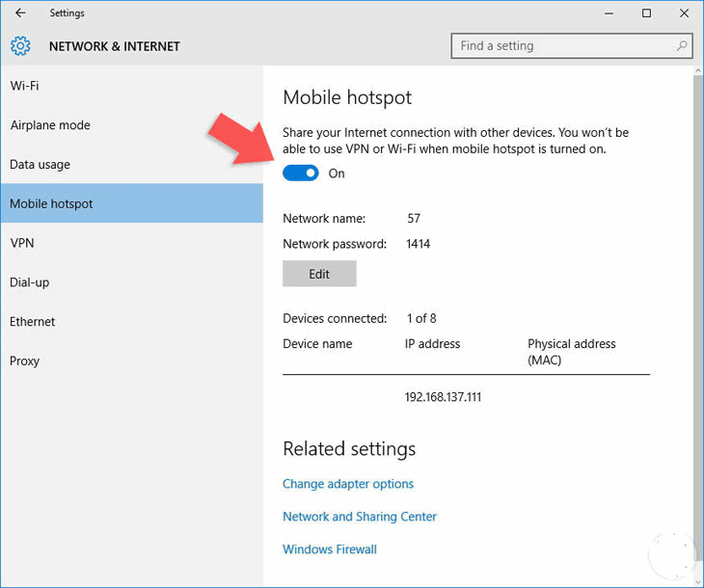Focus the Find a setting search box
The image size is (704, 588).
(572, 45)
